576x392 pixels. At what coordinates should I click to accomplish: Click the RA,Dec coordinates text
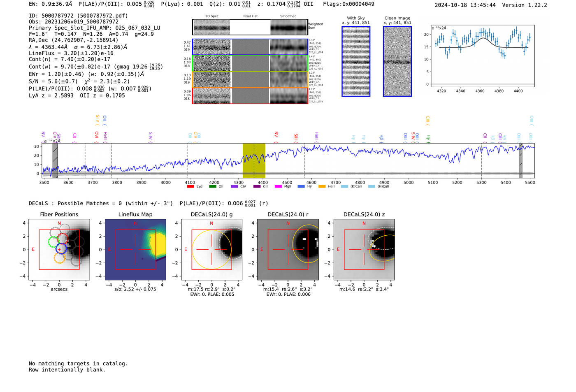pos(73,40)
